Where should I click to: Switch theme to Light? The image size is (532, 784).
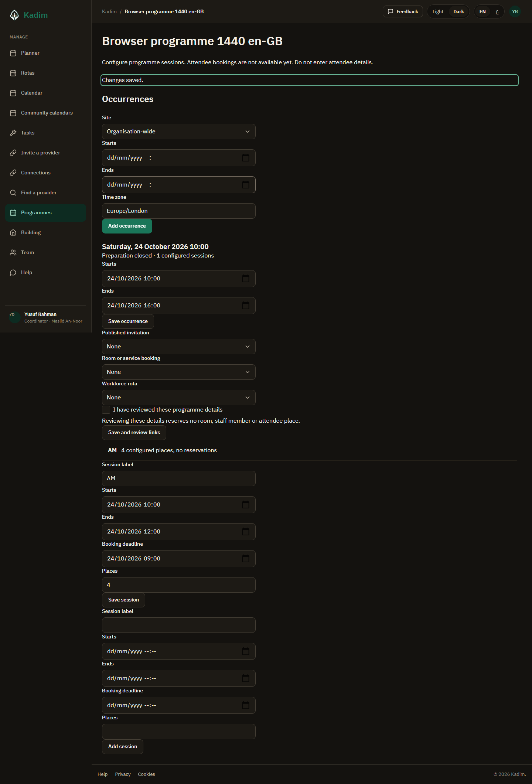(438, 11)
